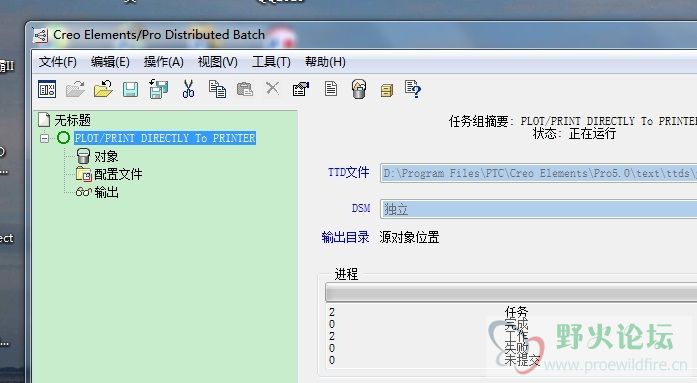Click the properties edit toolbar icon
697x383 pixels.
click(300, 89)
